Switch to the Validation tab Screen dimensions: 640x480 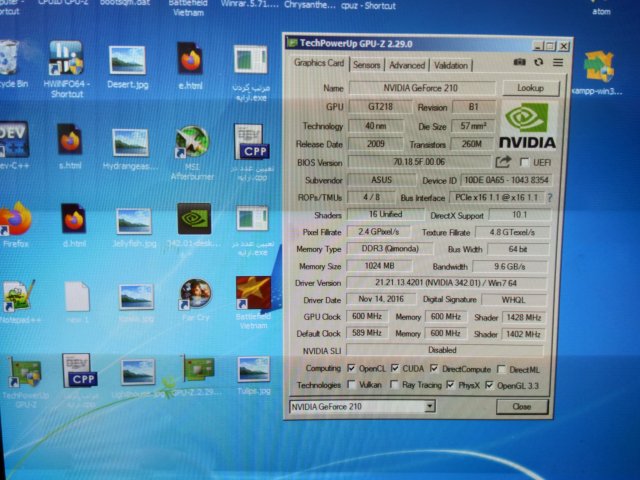pos(451,65)
